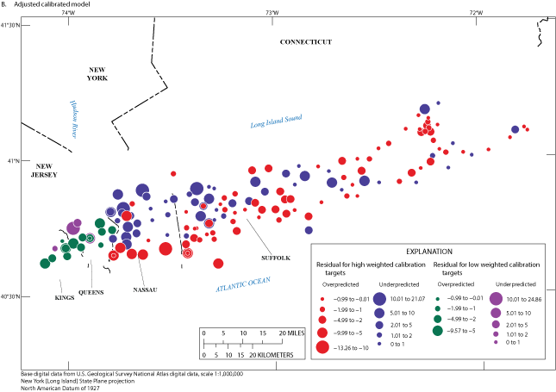Click the green −9.57 to −5 legend circle
Screen dimensions: 556x392
[x=438, y=330]
